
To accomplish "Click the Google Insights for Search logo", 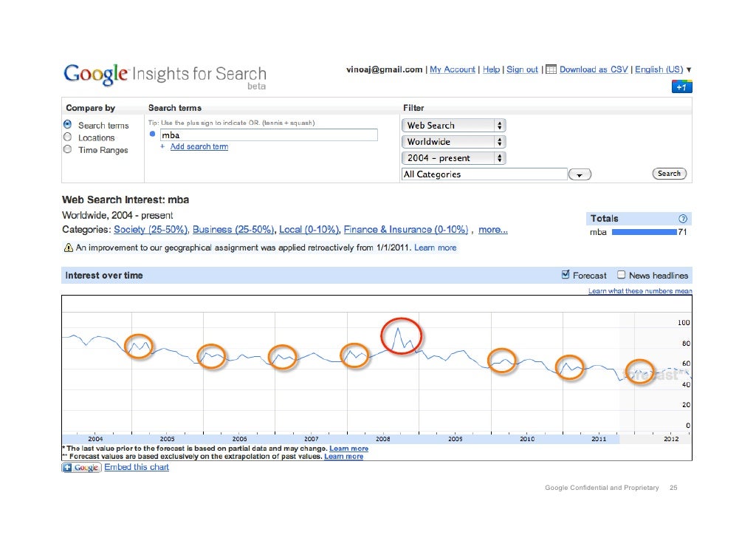I will click(164, 75).
